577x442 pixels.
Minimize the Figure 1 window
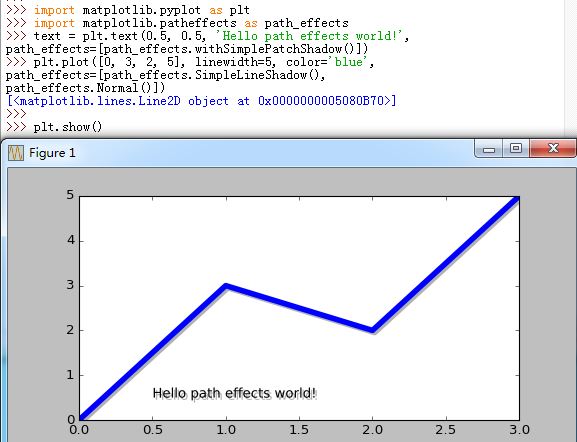click(x=489, y=148)
